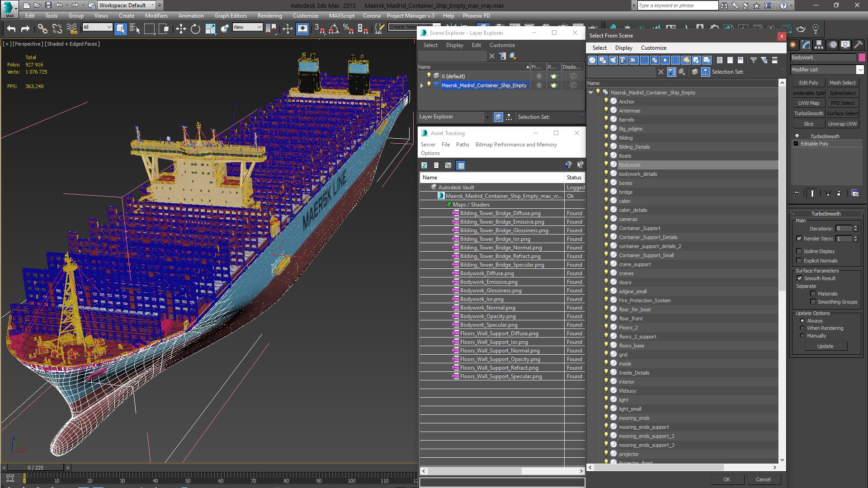This screenshot has width=868, height=488.
Task: Open the Hierarchy command panel tab
Action: click(819, 44)
